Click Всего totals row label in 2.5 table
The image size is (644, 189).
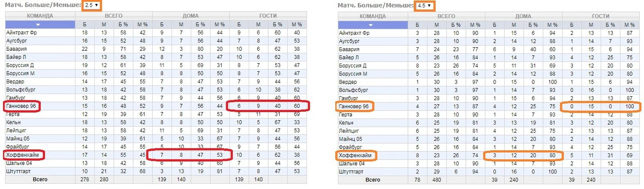40,180
